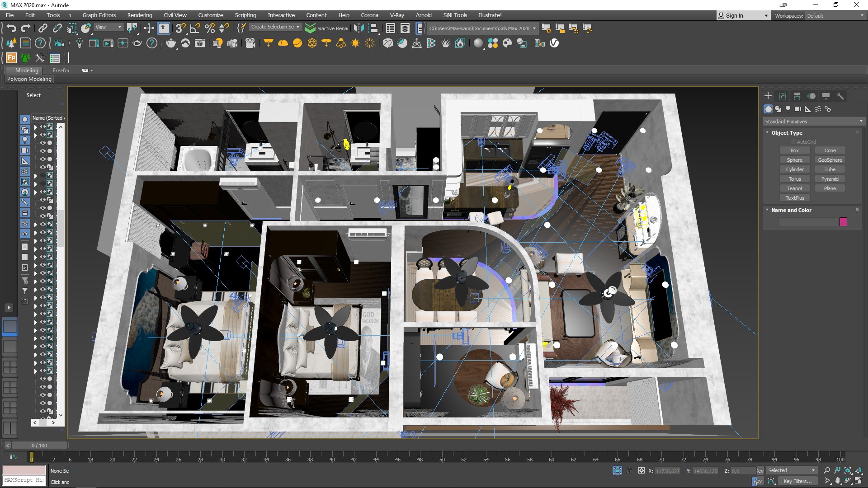Open the Utilities panel wrench icon
Image resolution: width=868 pixels, height=488 pixels.
coord(840,96)
